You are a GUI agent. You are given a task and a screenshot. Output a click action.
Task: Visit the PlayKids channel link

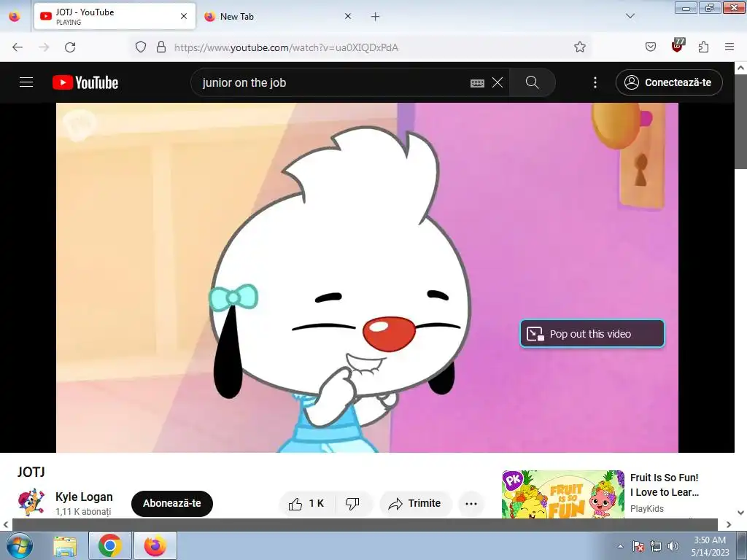pyautogui.click(x=646, y=508)
